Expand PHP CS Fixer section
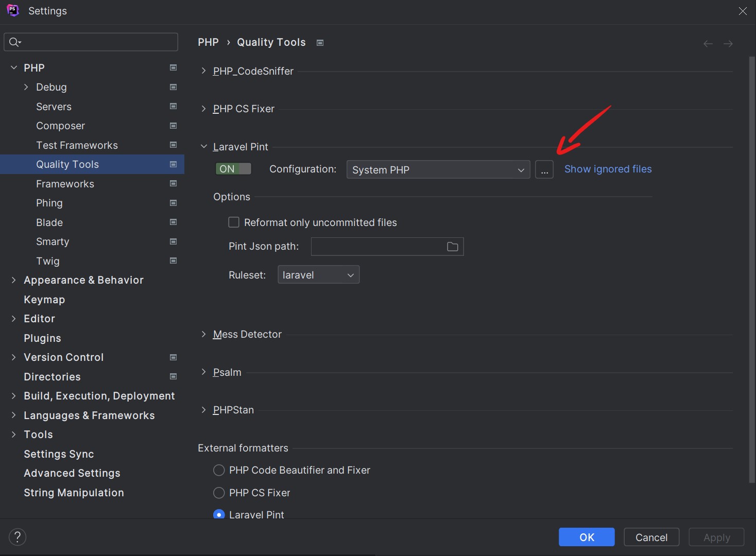This screenshot has width=756, height=556. click(x=204, y=109)
